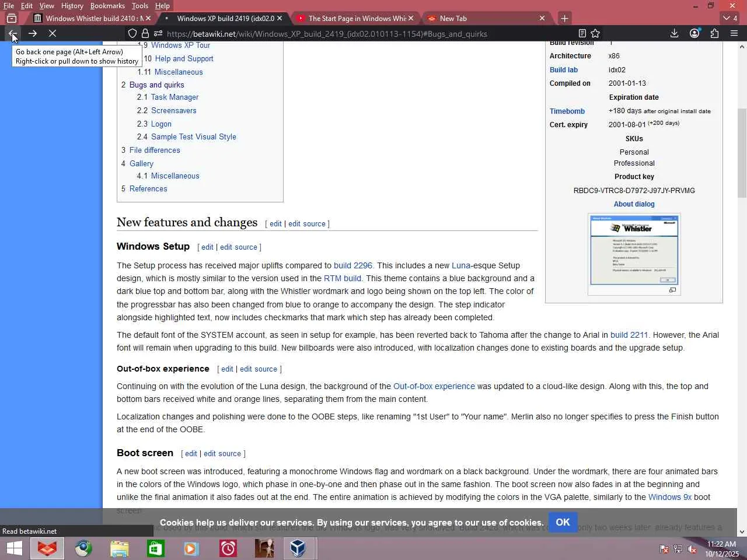Stop loading the page
This screenshot has height=560, width=747.
pos(53,34)
